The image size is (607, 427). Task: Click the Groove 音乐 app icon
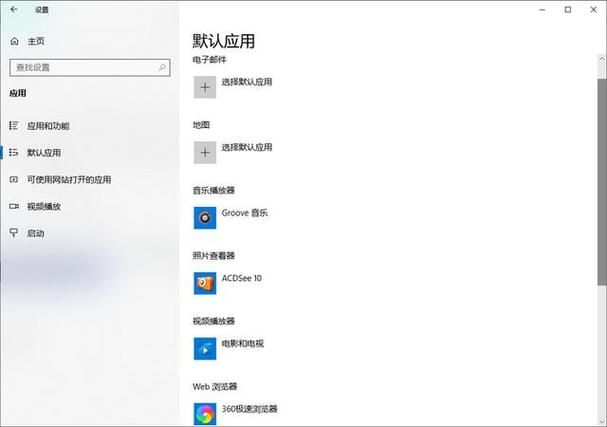pos(204,216)
